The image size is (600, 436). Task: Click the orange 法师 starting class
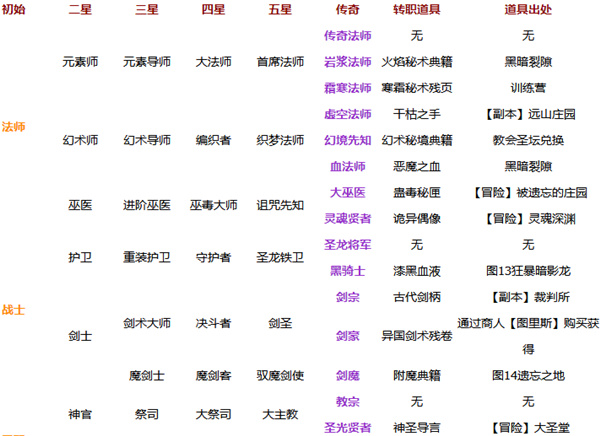[x=14, y=127]
